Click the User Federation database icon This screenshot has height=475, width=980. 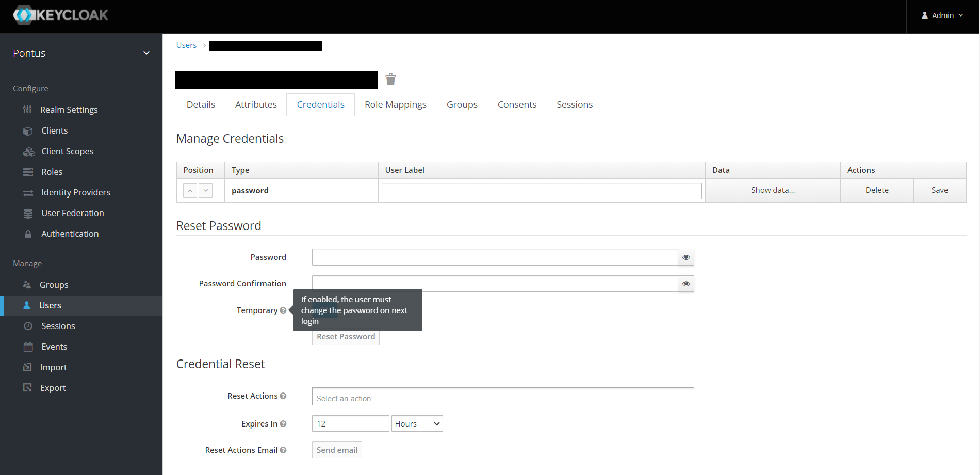[28, 214]
